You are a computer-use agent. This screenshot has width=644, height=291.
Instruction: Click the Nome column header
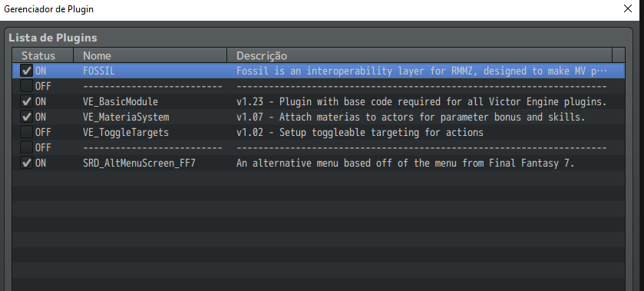point(150,55)
